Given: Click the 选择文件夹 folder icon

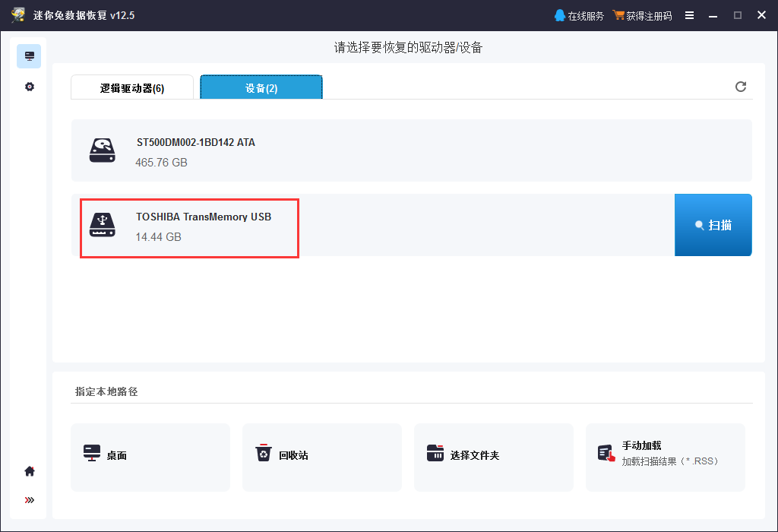Looking at the screenshot, I should pyautogui.click(x=435, y=453).
